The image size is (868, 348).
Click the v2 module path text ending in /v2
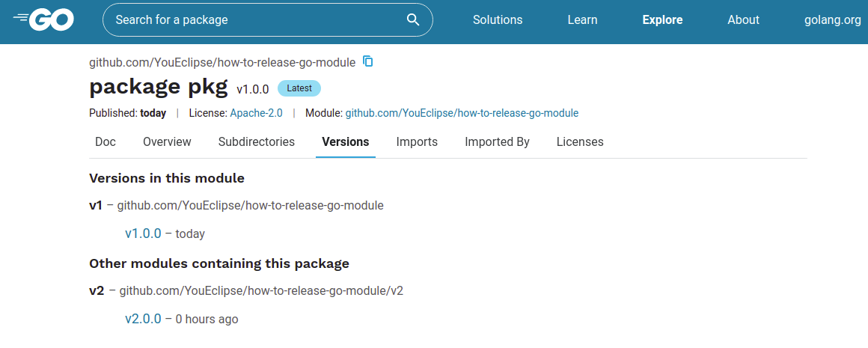coord(261,290)
